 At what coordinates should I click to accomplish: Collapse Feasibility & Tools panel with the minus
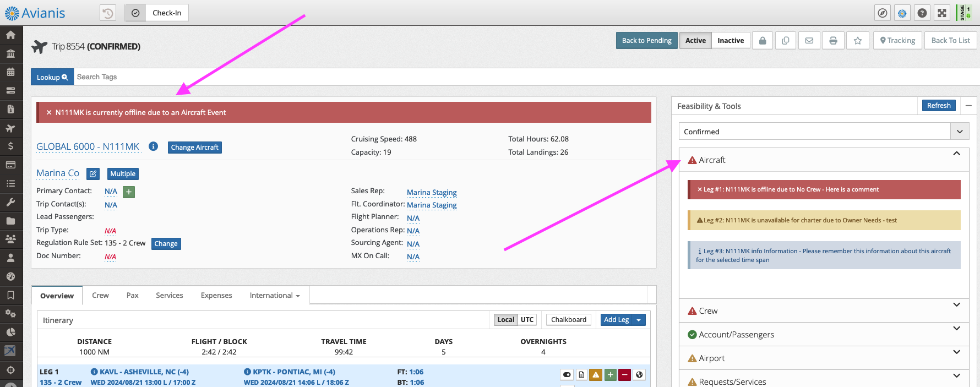click(968, 106)
